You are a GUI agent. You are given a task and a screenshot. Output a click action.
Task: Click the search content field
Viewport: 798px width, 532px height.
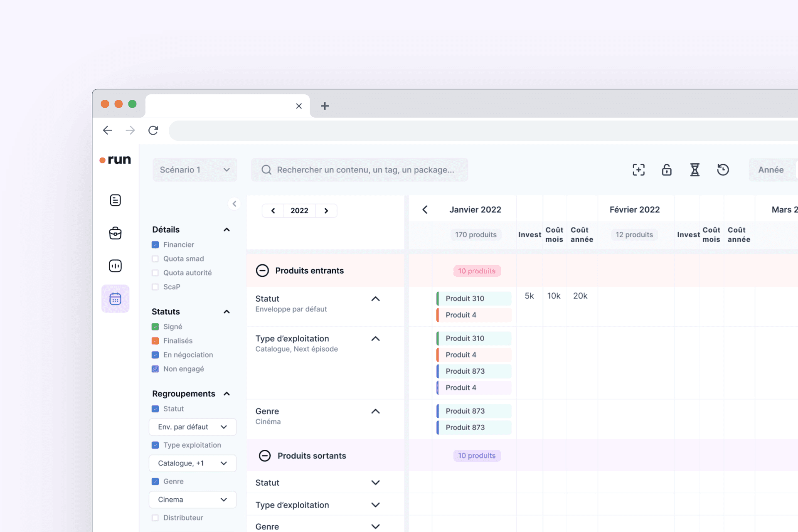click(360, 170)
